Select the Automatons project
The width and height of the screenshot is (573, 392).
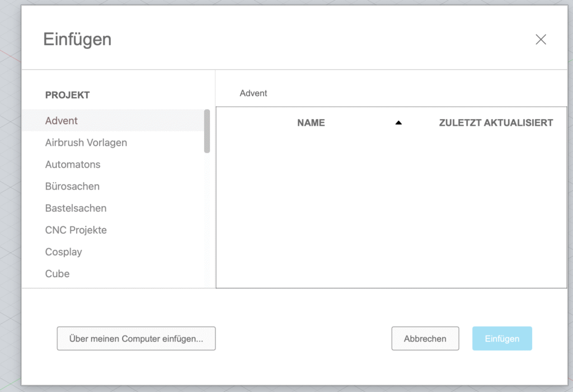[x=73, y=164]
